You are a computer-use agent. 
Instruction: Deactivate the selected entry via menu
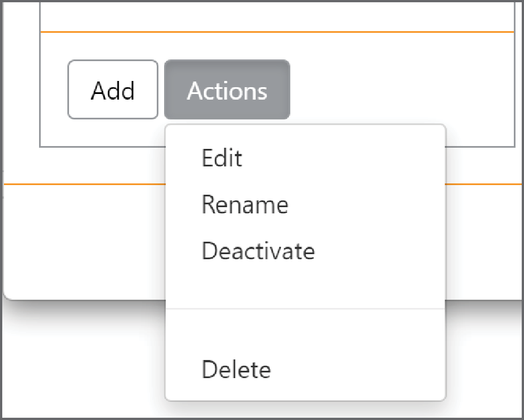point(306,251)
